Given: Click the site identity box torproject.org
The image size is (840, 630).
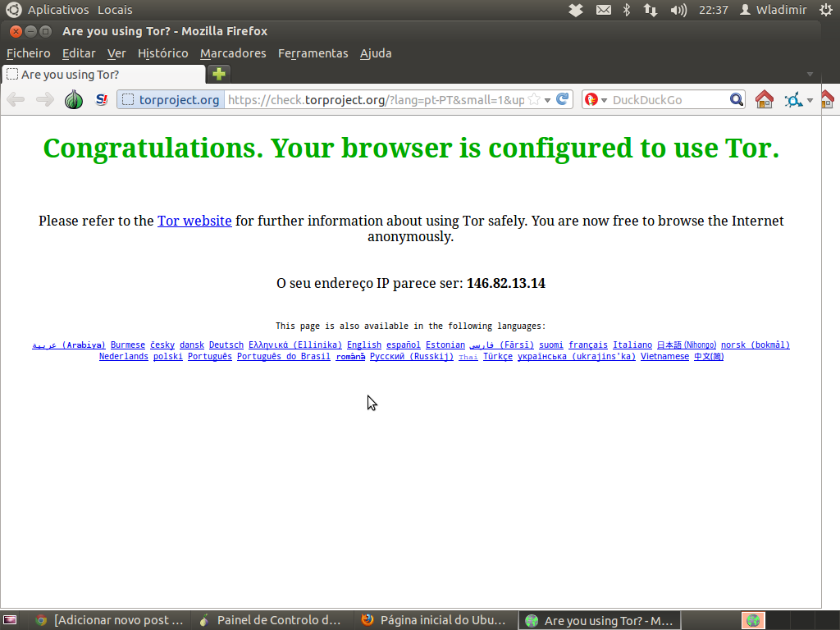Looking at the screenshot, I should pyautogui.click(x=171, y=99).
